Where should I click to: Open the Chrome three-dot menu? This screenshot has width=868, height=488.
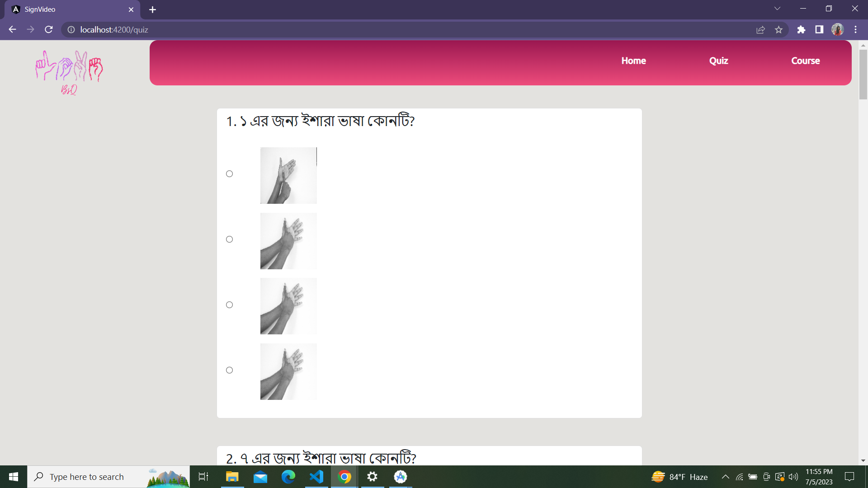[x=856, y=29]
